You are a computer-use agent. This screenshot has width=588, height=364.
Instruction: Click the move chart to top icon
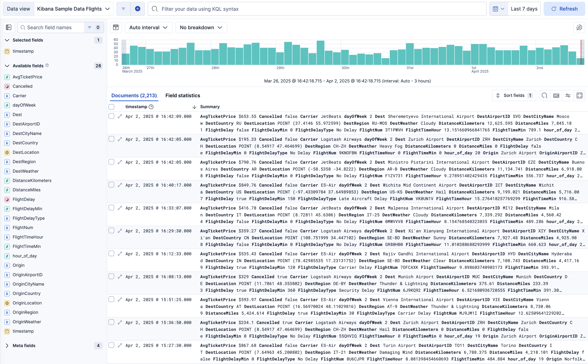(x=116, y=27)
